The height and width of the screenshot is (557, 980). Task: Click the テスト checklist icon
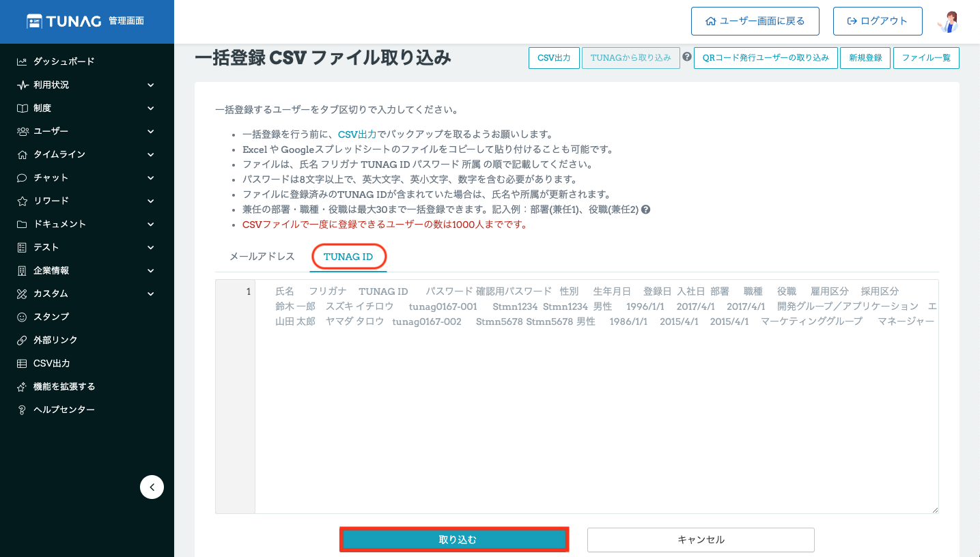(22, 247)
